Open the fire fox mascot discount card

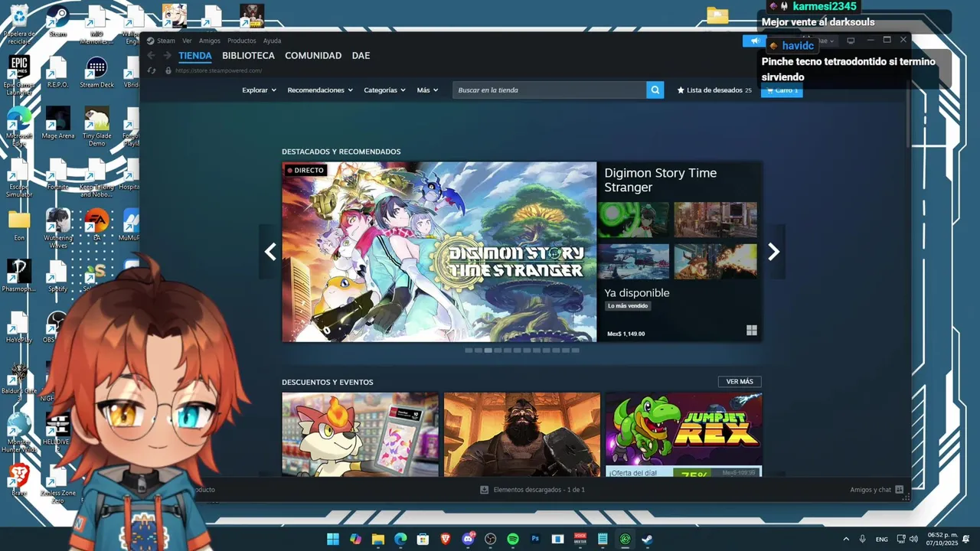(360, 435)
